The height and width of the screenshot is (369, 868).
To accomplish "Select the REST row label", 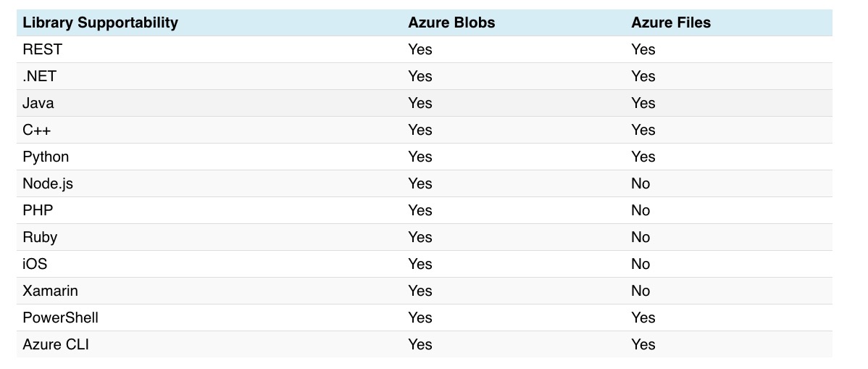I will [42, 49].
